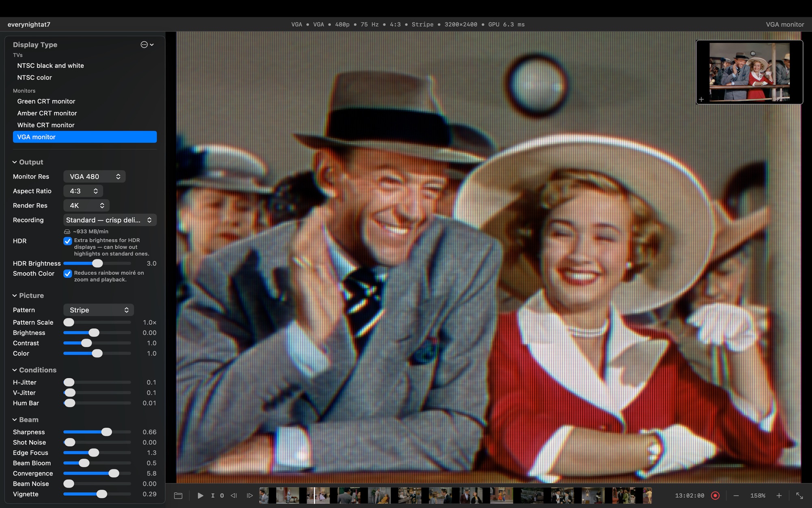This screenshot has width=812, height=508.
Task: Zoom out with the minus icon
Action: tap(736, 495)
